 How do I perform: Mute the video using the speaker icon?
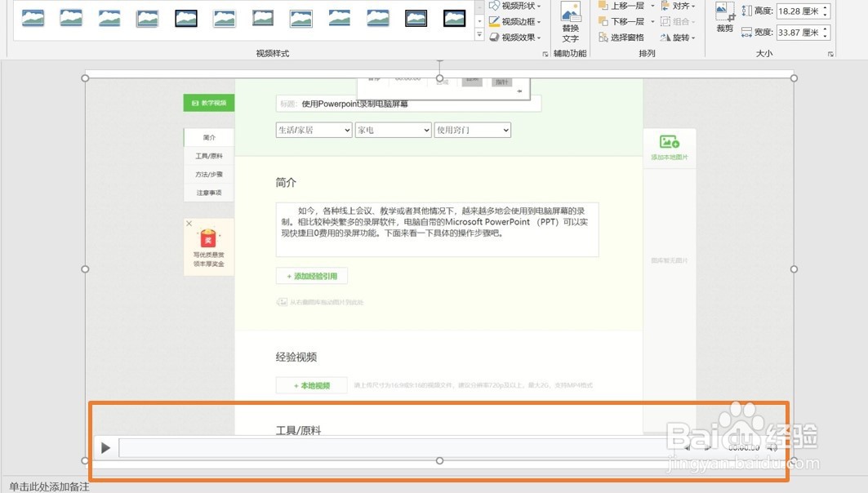coord(772,447)
